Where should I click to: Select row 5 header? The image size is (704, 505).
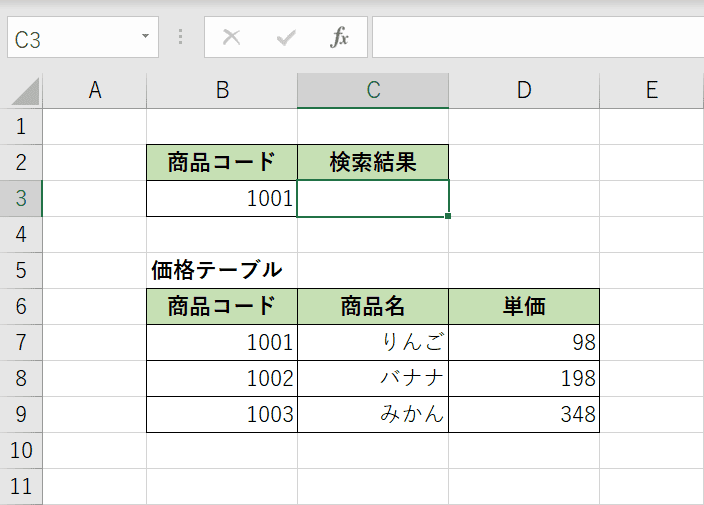(21, 270)
